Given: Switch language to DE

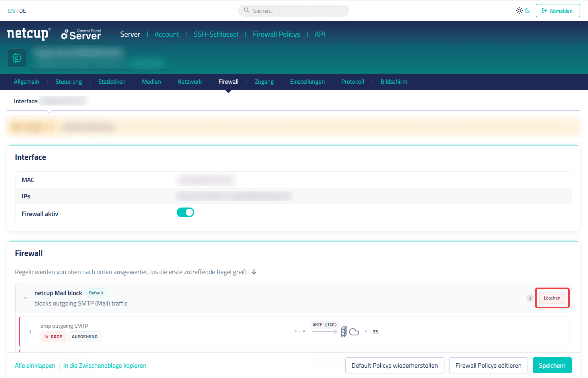Looking at the screenshot, I should coord(23,11).
